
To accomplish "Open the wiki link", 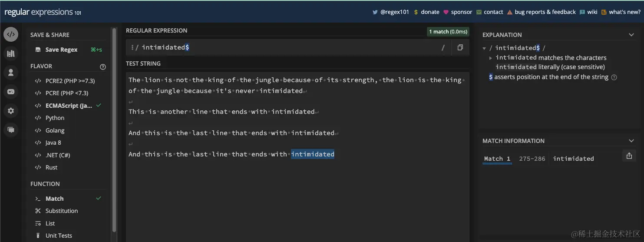I will coord(588,12).
